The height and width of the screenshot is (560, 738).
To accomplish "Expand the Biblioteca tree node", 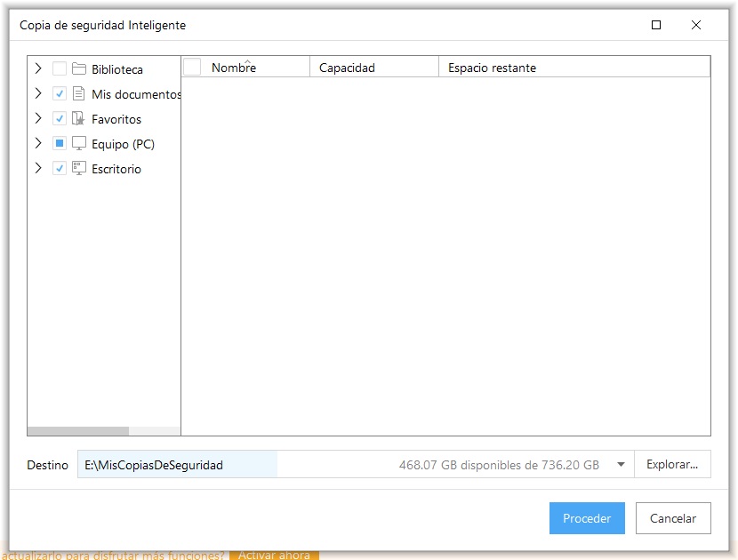I will [37, 69].
